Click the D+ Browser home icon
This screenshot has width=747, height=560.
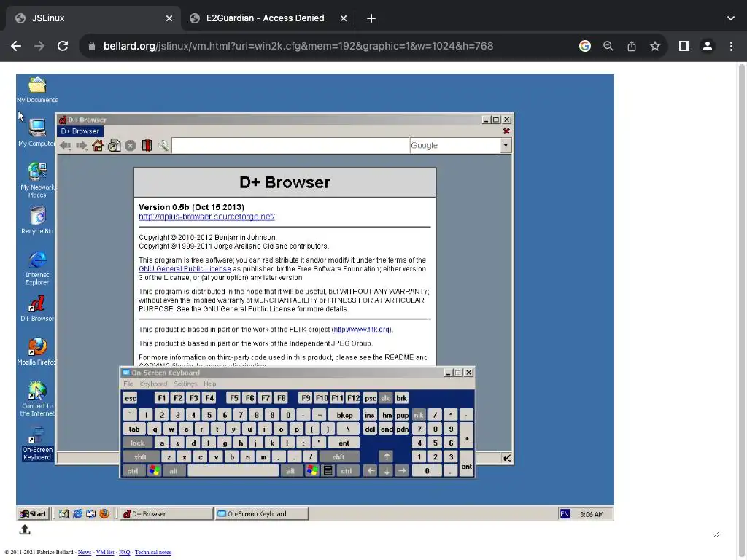pyautogui.click(x=98, y=145)
